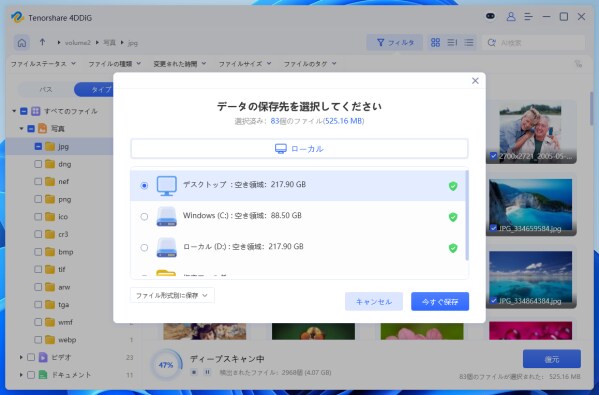Switch to simple list view icon
Image resolution: width=599 pixels, height=395 pixels.
[469, 42]
